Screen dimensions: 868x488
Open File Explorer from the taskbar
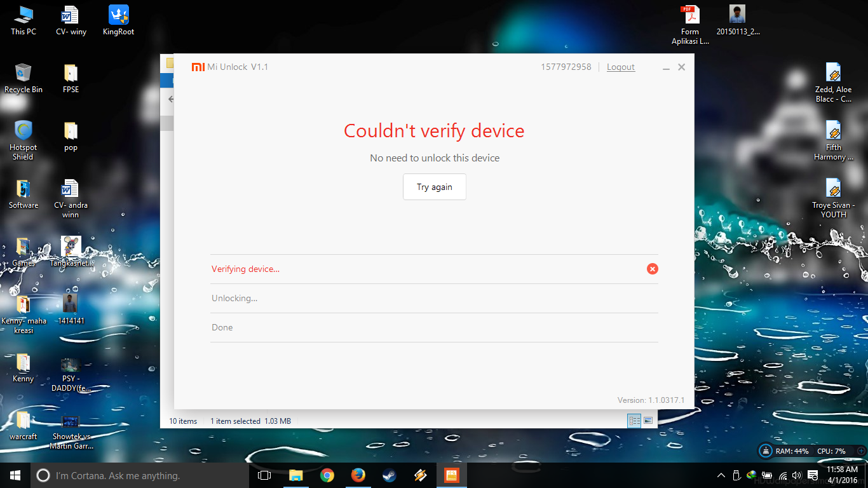tap(296, 475)
